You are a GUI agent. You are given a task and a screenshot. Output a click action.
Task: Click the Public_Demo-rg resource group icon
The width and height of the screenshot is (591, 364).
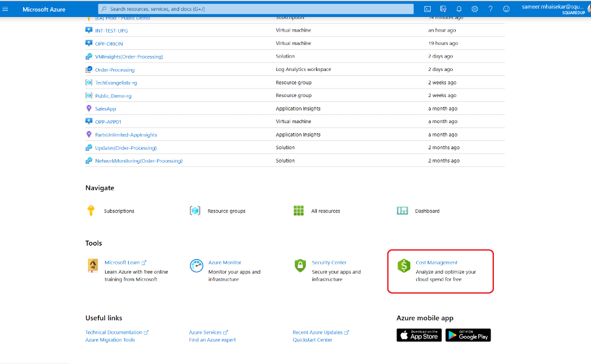(x=89, y=95)
